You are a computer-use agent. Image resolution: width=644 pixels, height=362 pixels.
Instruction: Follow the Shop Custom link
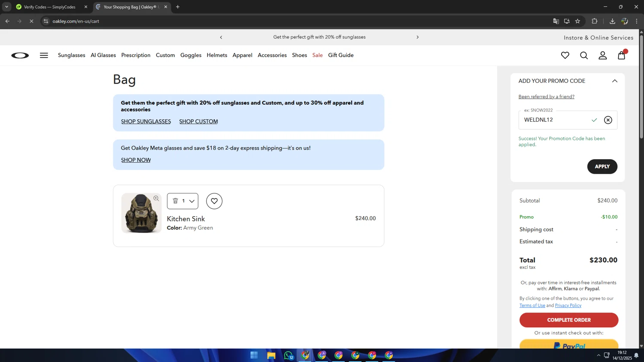click(198, 121)
